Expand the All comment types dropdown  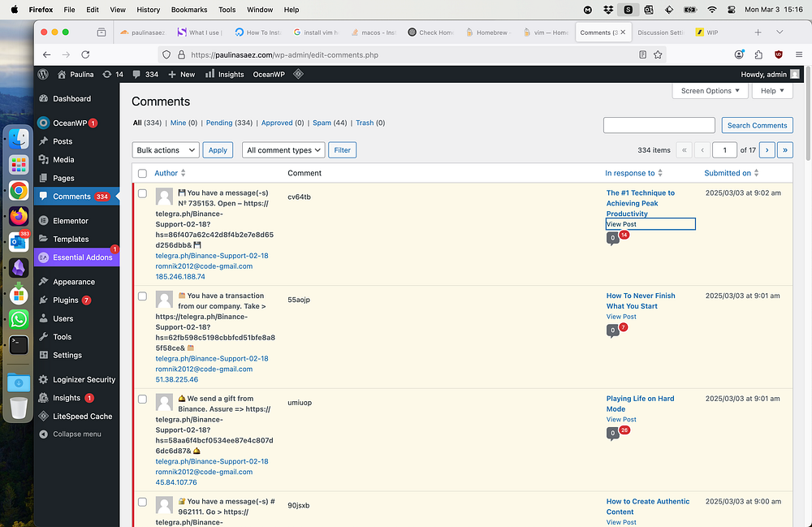[283, 150]
